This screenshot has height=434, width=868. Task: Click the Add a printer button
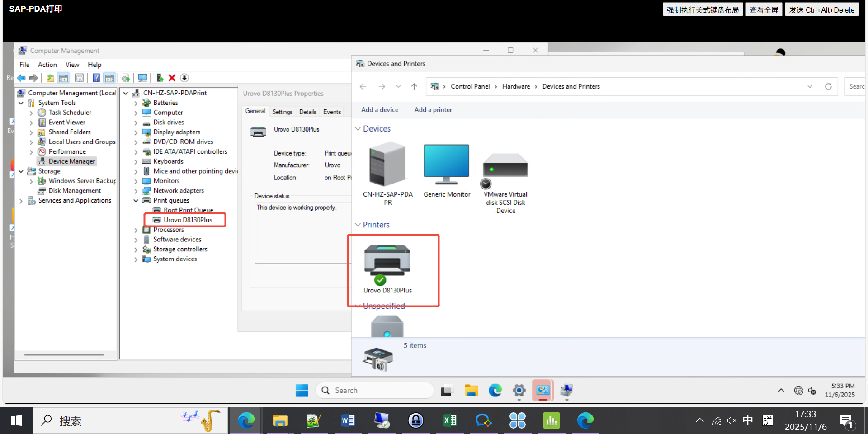coord(433,110)
